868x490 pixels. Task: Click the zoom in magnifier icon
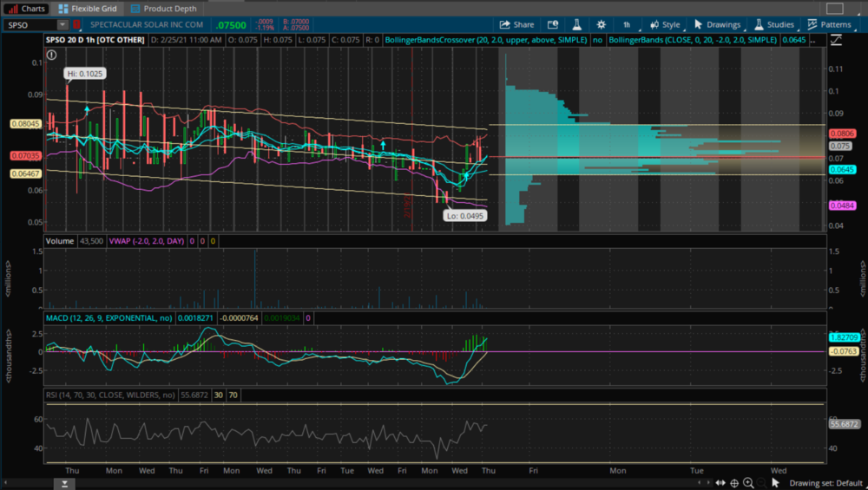pos(749,483)
